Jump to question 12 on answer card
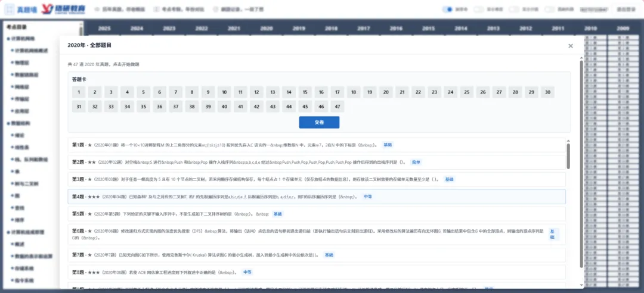Screen dimensions: 644x293 [x=256, y=92]
